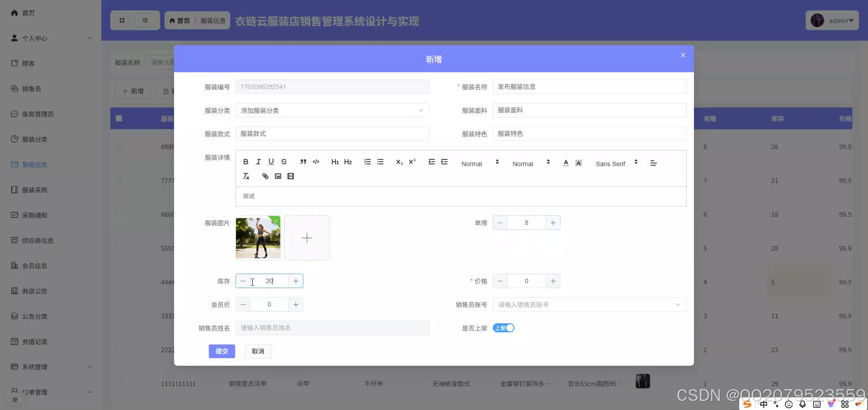Image resolution: width=868 pixels, height=410 pixels.
Task: Open text background color picker
Action: (578, 163)
